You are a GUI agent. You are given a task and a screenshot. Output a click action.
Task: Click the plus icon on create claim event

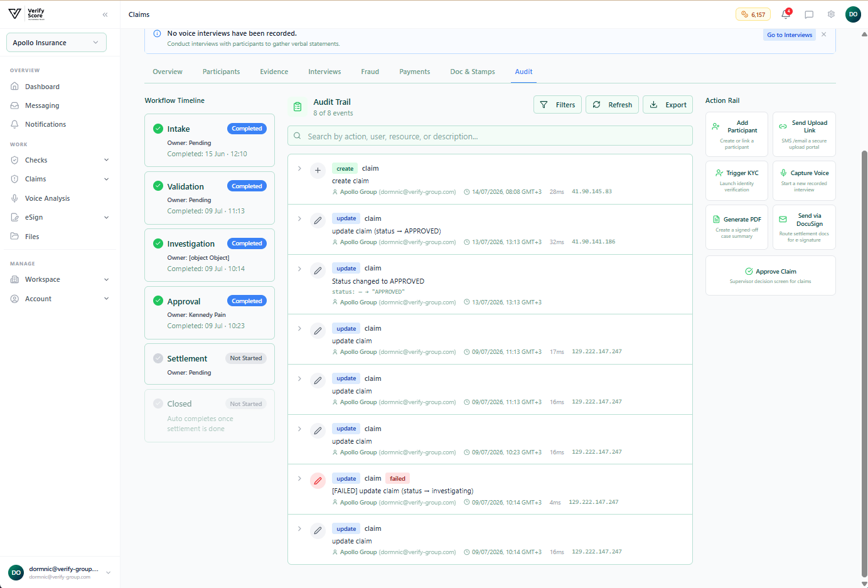[318, 170]
